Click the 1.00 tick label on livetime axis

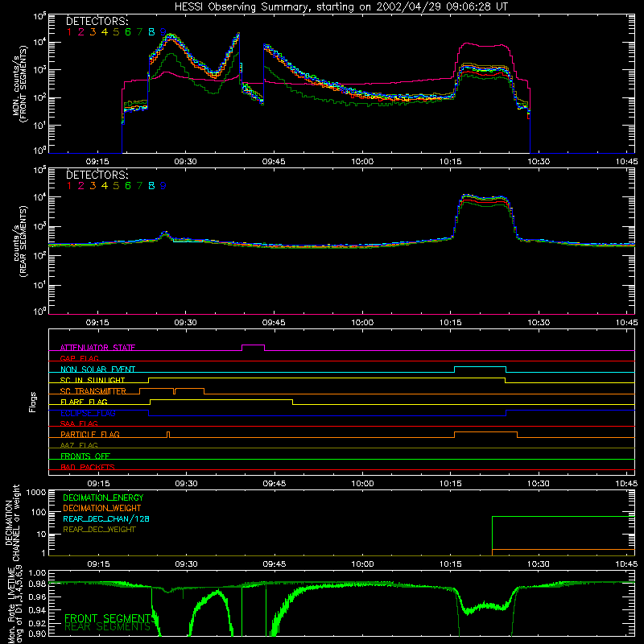coord(38,573)
